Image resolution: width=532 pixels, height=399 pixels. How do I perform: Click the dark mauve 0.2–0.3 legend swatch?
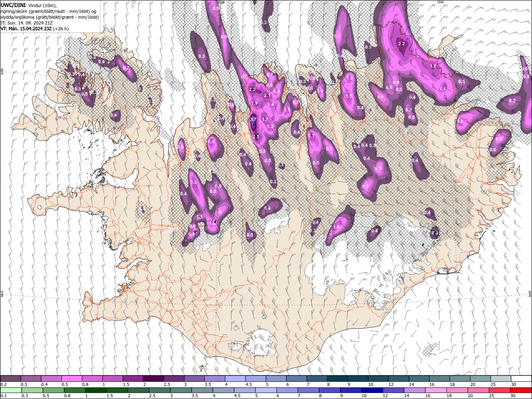[x=10, y=379]
